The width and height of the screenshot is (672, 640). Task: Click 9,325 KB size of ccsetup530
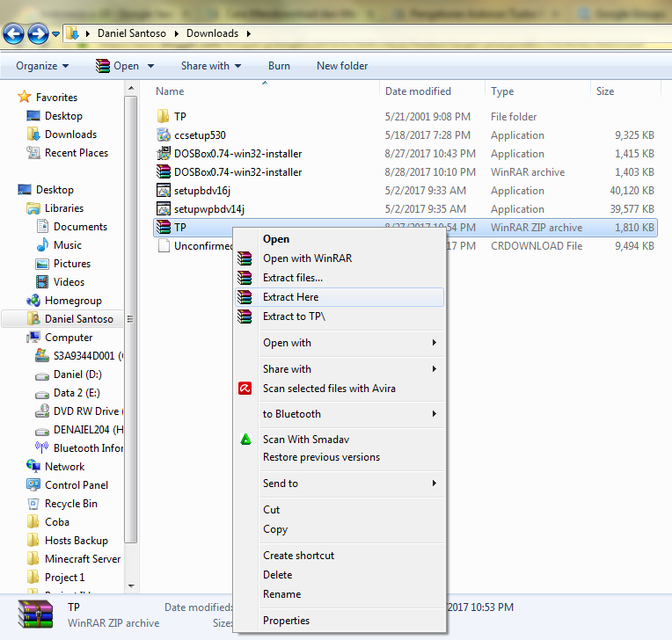point(634,135)
